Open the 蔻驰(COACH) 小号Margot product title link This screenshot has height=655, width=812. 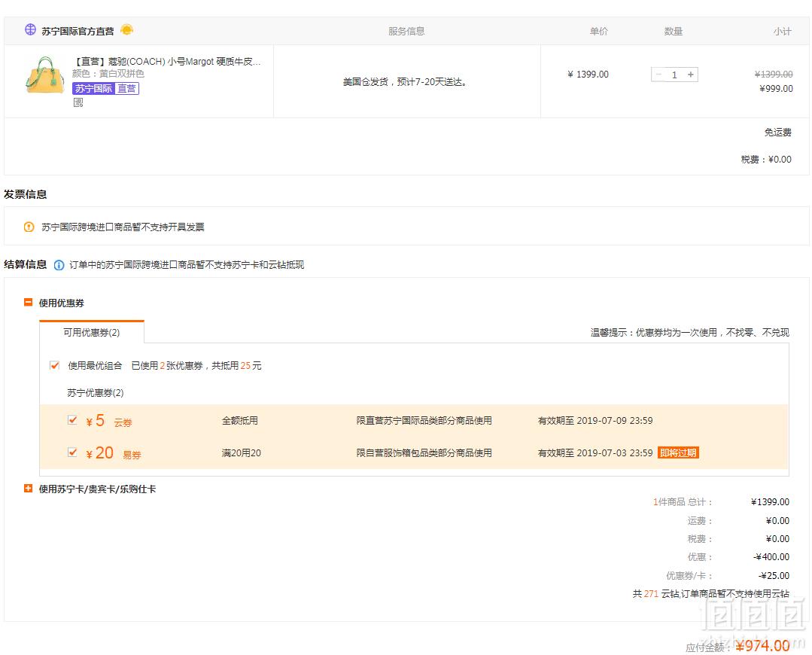(167, 62)
